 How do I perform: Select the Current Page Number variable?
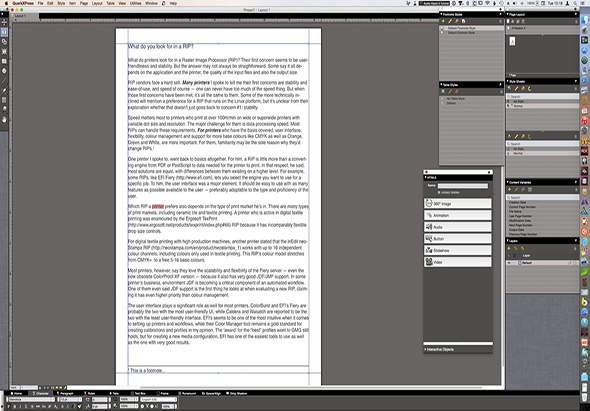[x=522, y=207]
